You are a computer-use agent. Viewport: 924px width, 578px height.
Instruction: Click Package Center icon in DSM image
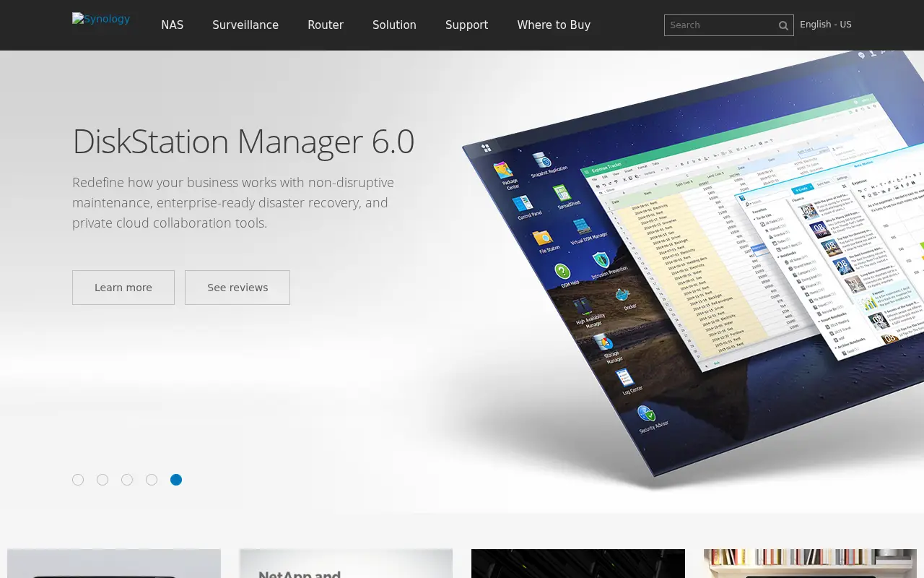[503, 171]
